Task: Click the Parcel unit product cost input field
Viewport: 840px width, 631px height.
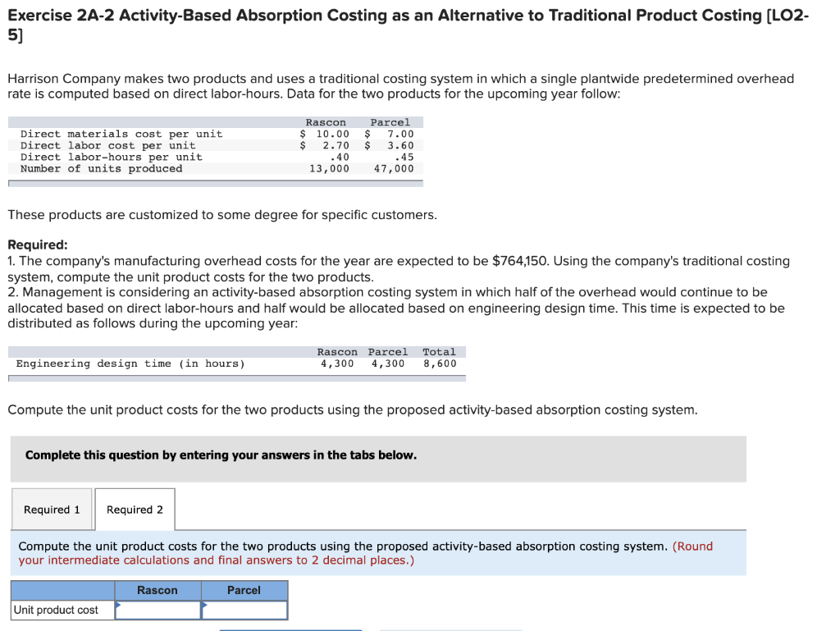Action: click(x=246, y=610)
